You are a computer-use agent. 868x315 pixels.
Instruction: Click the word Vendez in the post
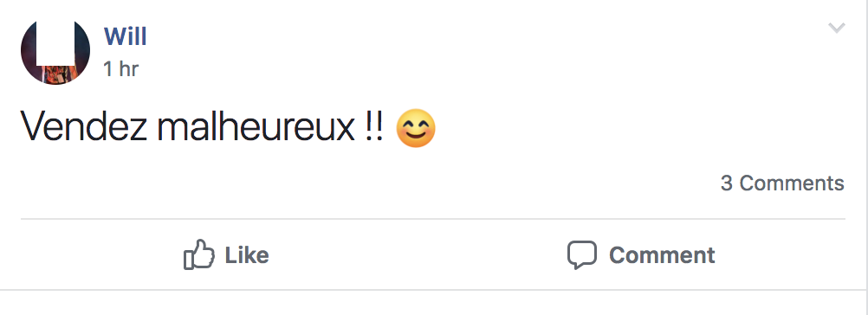pos(84,128)
